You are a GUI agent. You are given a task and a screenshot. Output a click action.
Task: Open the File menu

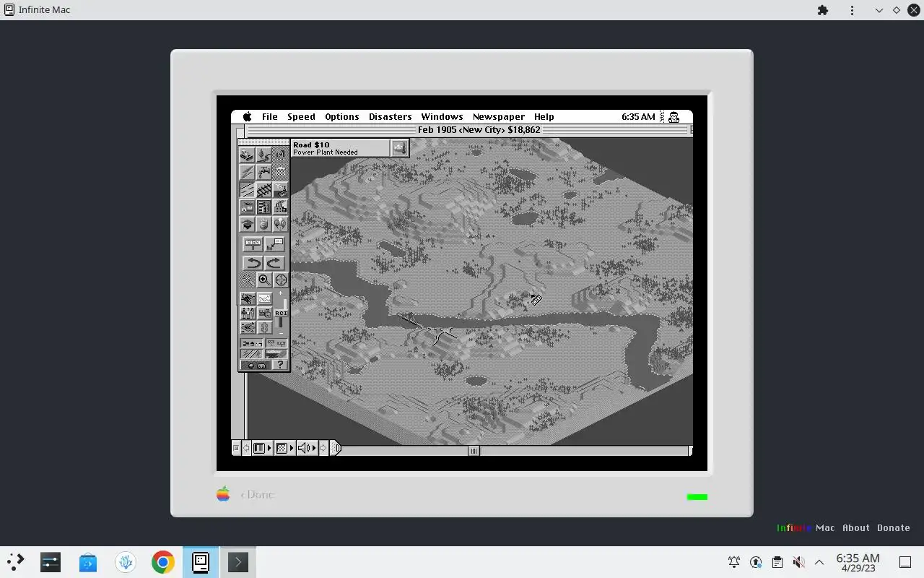coord(270,117)
